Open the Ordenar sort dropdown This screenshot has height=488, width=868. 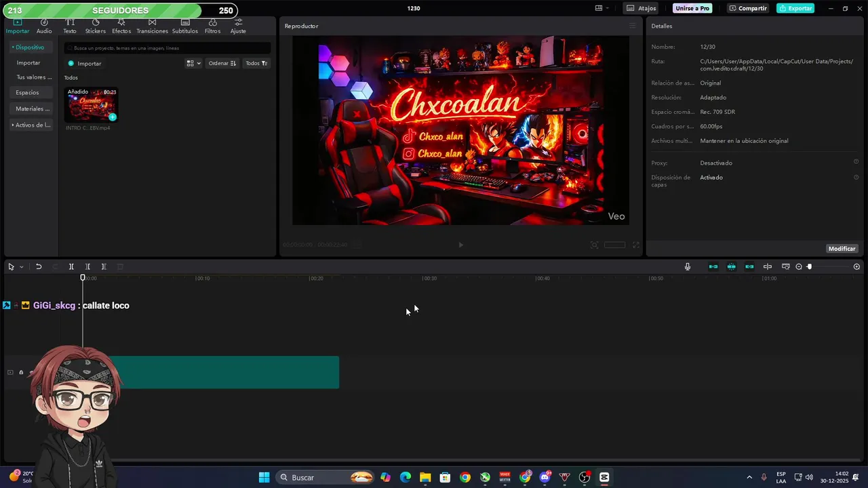tap(222, 63)
